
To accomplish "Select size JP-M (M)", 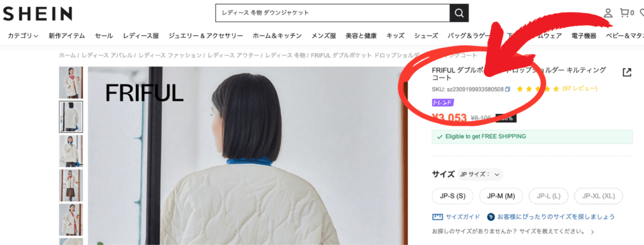I will tap(501, 196).
